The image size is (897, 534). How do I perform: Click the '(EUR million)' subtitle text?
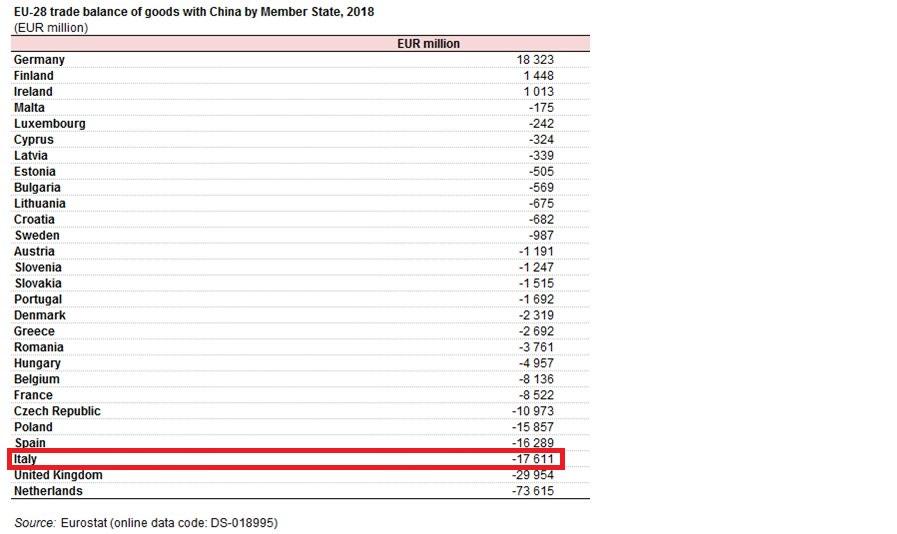click(x=51, y=28)
